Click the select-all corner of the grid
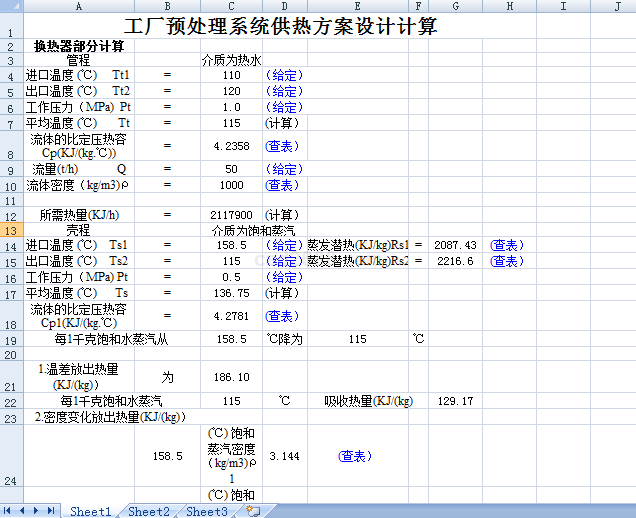Image resolution: width=636 pixels, height=518 pixels. 10,6
